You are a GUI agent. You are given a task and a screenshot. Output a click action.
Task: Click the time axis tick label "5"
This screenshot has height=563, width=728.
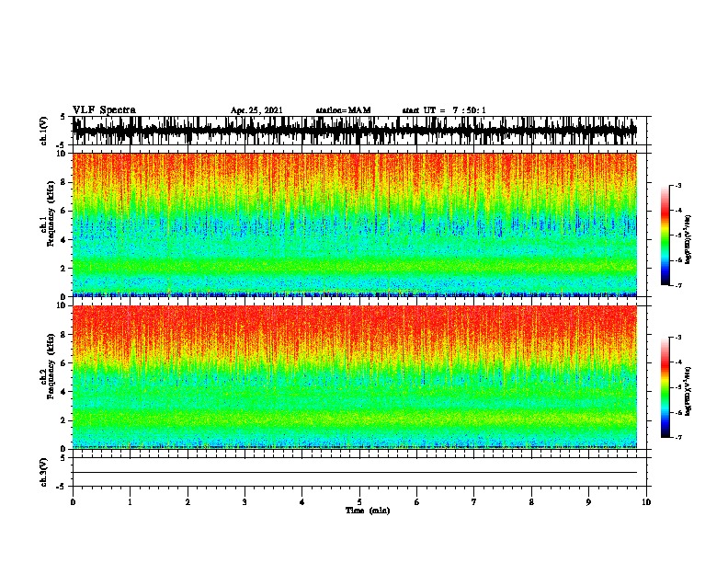[x=359, y=501]
